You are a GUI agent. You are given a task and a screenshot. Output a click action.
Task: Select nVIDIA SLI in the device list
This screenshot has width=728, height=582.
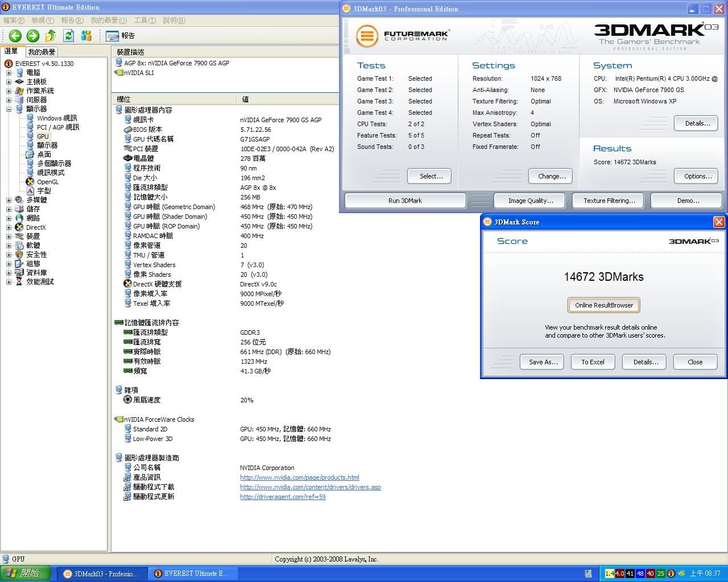[139, 73]
